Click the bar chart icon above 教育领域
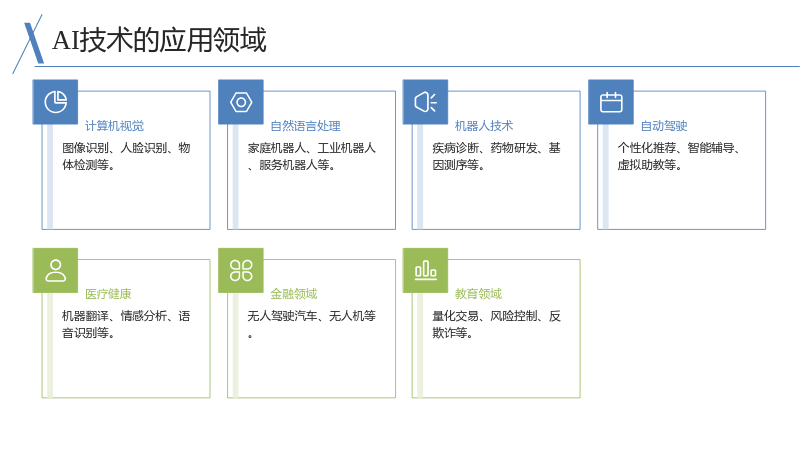 (426, 270)
